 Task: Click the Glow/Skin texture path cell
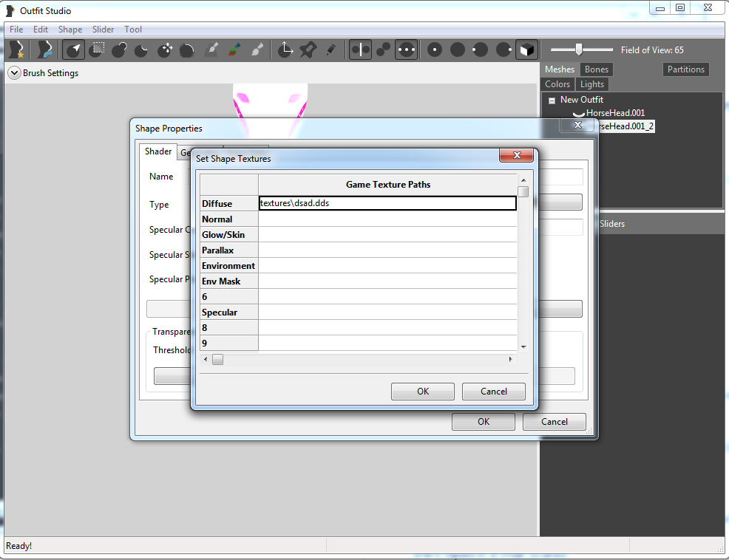387,234
